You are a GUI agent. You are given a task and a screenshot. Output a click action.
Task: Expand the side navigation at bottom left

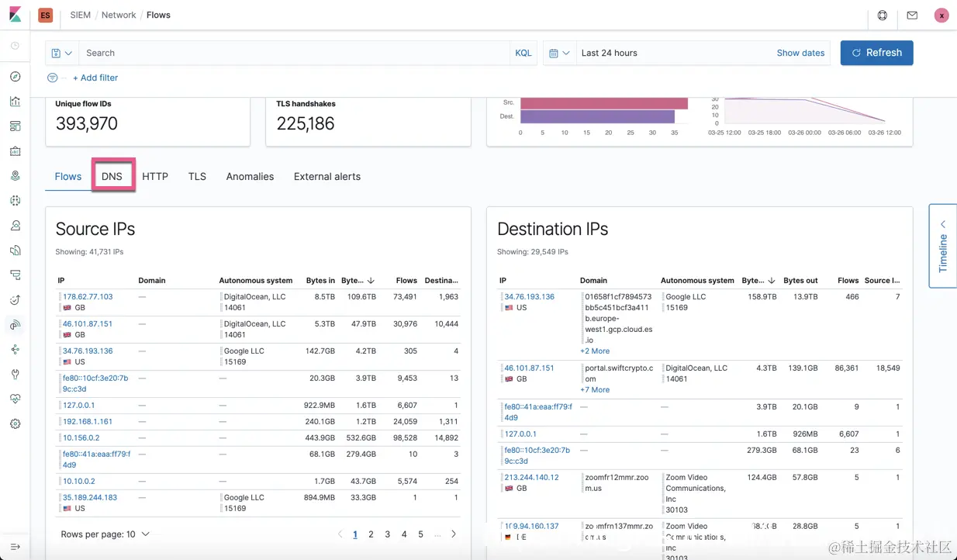15,547
